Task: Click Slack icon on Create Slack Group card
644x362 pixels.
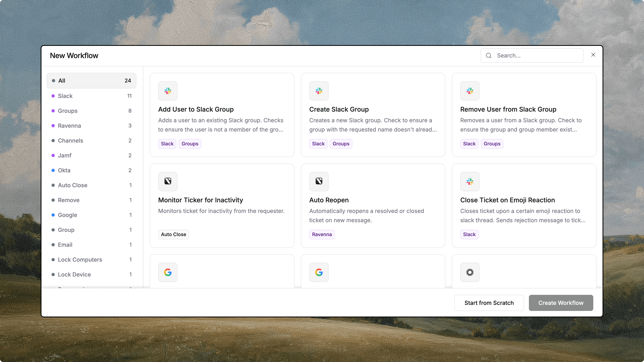Action: pos(319,91)
